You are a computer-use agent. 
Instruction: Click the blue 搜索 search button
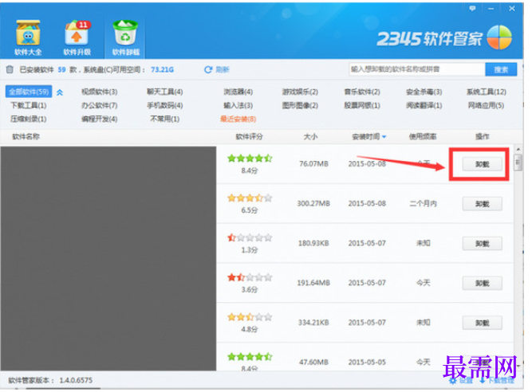pos(501,69)
